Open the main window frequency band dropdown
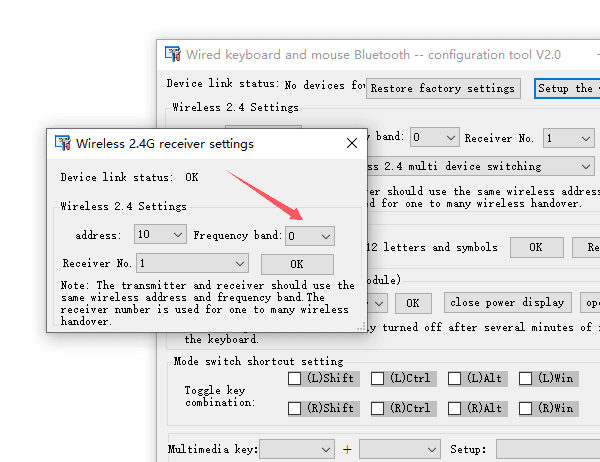This screenshot has height=462, width=600. (x=434, y=138)
